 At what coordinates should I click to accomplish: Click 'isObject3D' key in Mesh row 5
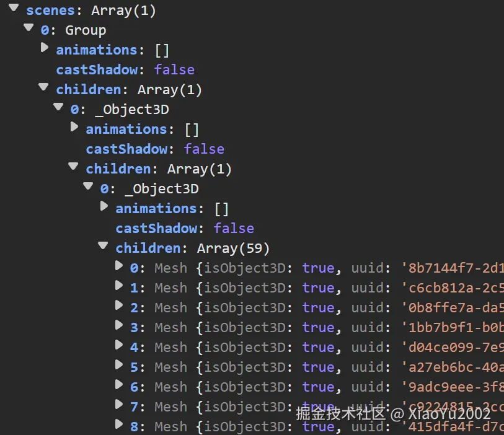tap(245, 367)
